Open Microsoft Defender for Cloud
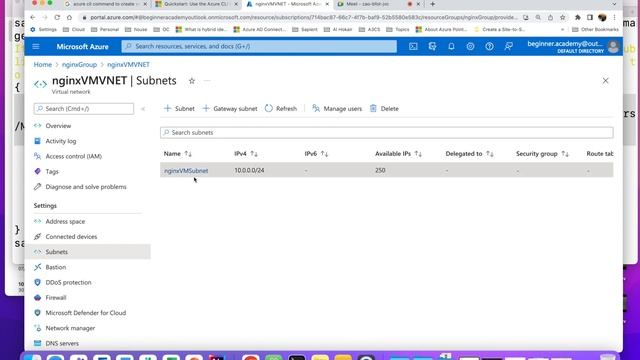 (87, 313)
